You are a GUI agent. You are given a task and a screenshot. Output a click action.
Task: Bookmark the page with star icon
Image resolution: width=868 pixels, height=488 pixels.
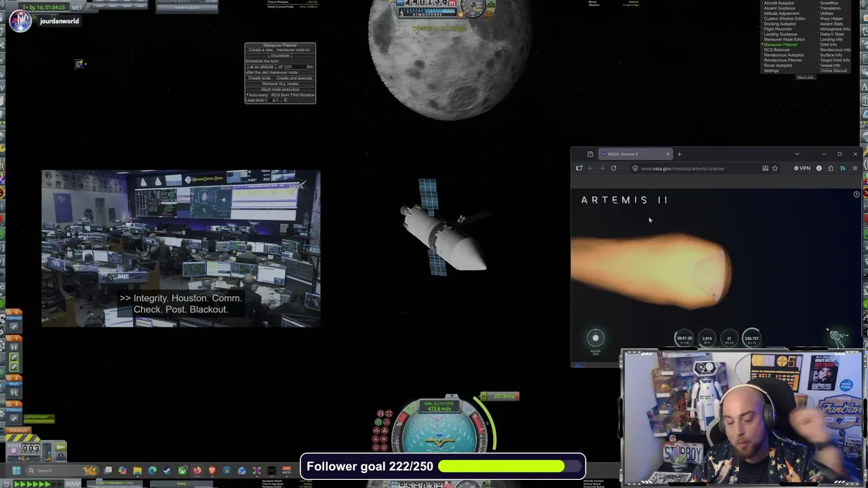point(775,168)
